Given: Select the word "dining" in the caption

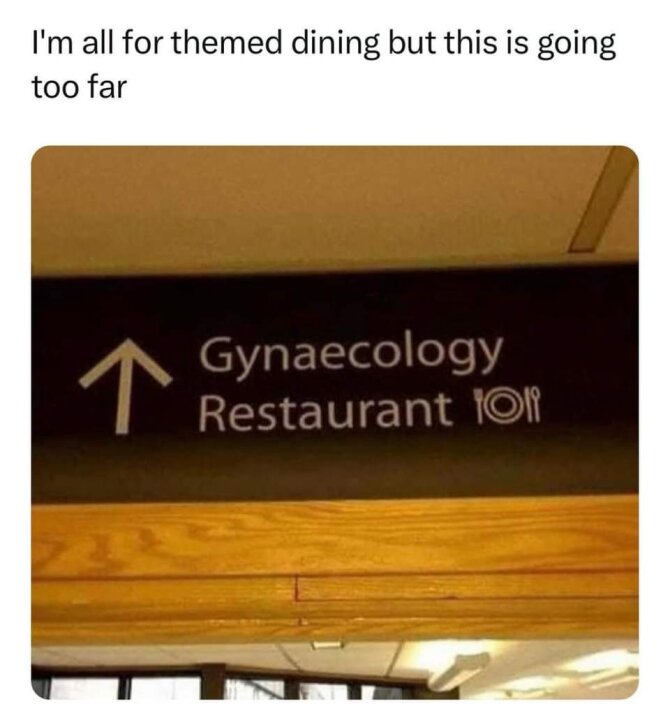Looking at the screenshot, I should point(337,45).
